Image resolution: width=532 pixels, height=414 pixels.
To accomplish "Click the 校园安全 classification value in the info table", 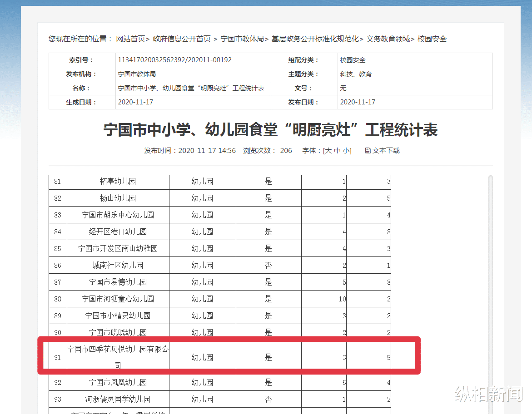I will (353, 59).
